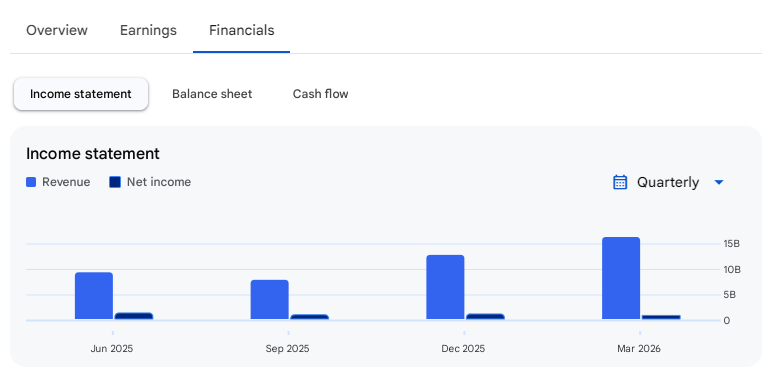Select the Mar 2026 net income bar
Screen dimensions: 776x381
click(x=661, y=317)
